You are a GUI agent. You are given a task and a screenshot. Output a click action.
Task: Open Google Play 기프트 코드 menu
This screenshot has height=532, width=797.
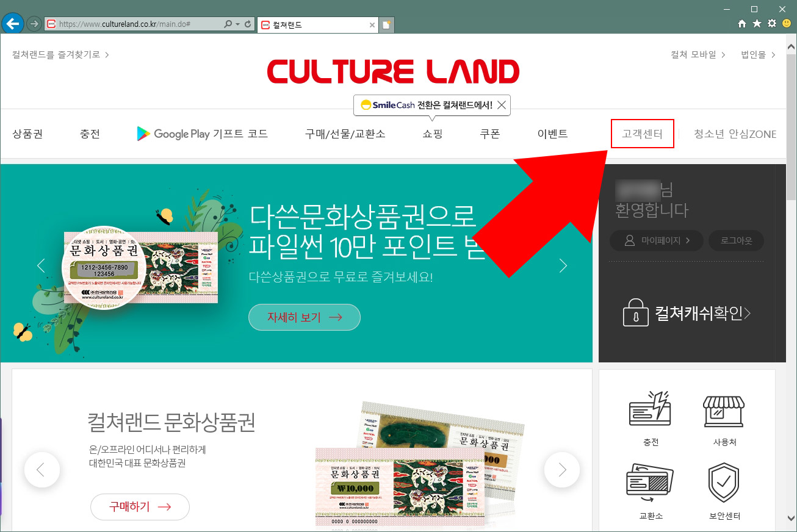[x=203, y=134]
